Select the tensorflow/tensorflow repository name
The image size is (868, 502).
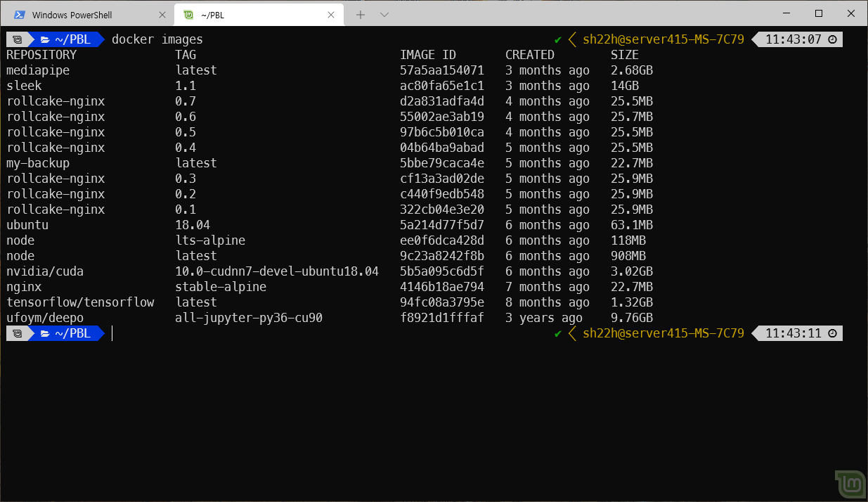[x=80, y=302]
